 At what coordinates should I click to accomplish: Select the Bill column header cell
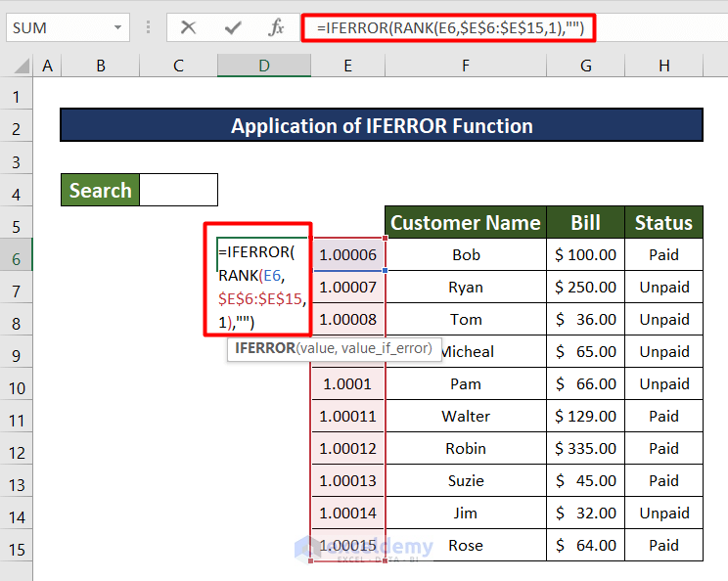click(x=585, y=223)
